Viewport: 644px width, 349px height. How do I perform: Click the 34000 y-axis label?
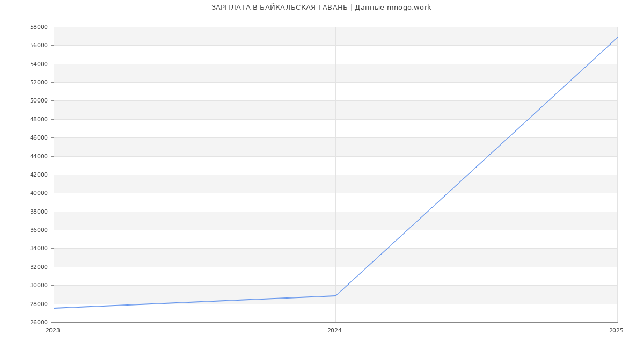pos(39,249)
